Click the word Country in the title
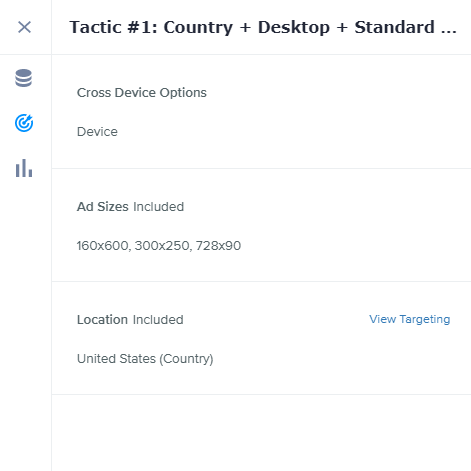The height and width of the screenshot is (471, 471). click(198, 27)
